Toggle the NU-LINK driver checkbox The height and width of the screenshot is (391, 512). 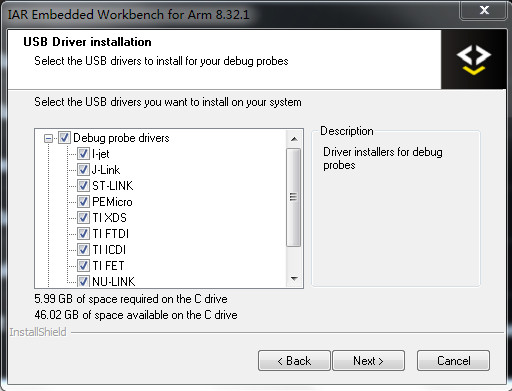[83, 281]
